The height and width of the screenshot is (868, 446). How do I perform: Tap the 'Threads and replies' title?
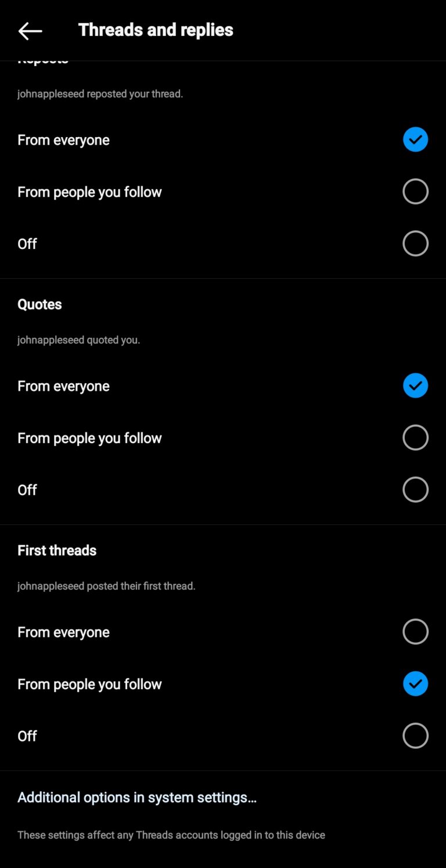155,29
